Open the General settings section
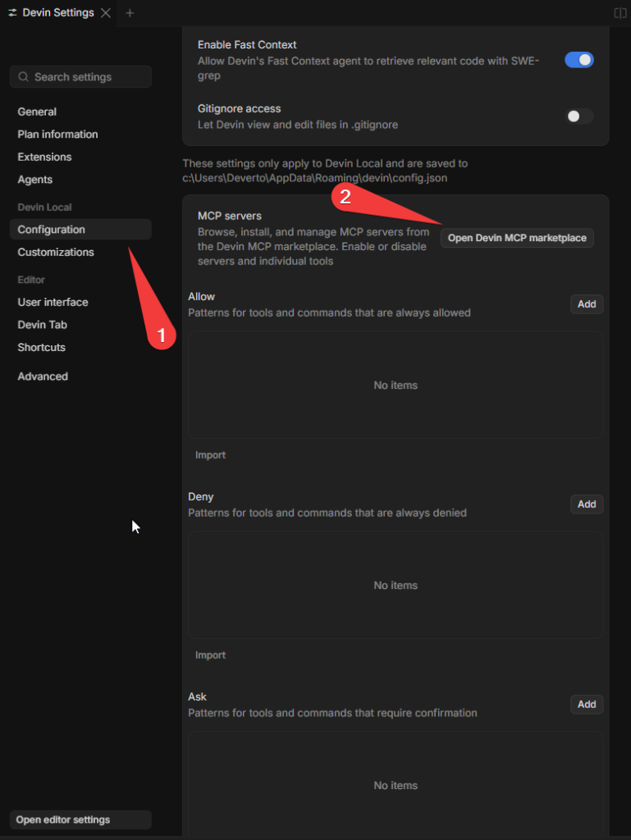This screenshot has width=631, height=840. tap(37, 112)
